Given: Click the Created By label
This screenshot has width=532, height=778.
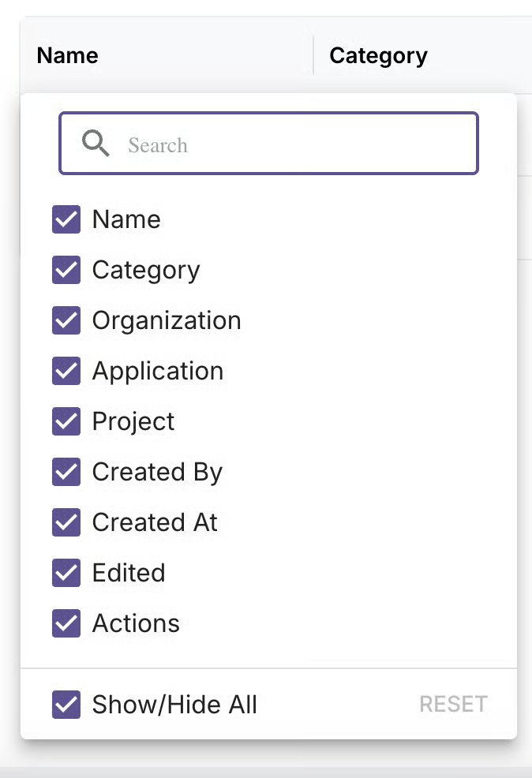Looking at the screenshot, I should point(157,472).
